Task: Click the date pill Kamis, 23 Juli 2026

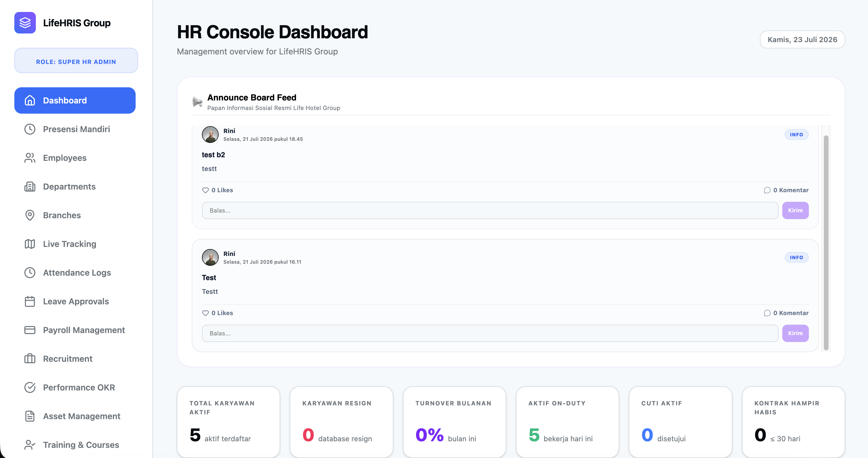Action: [x=802, y=39]
